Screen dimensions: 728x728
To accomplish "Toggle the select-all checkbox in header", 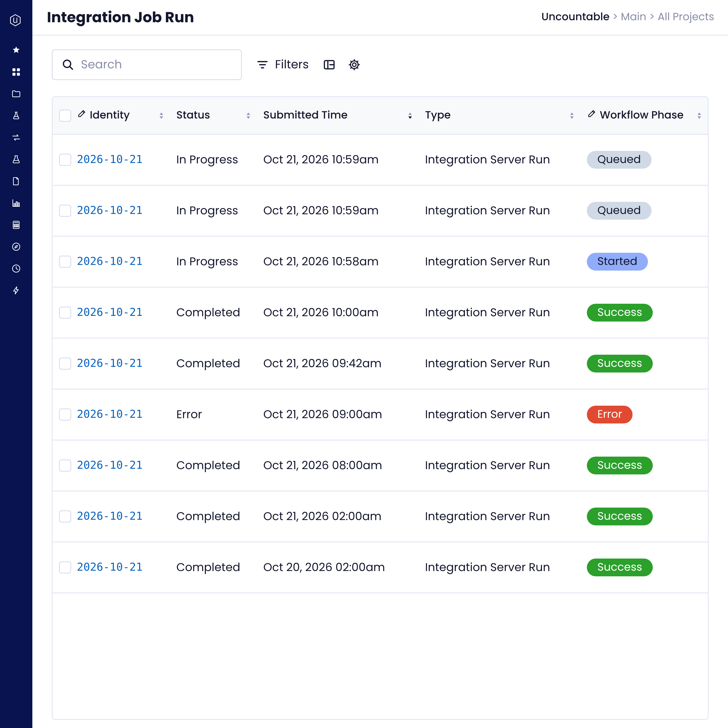I will click(65, 115).
